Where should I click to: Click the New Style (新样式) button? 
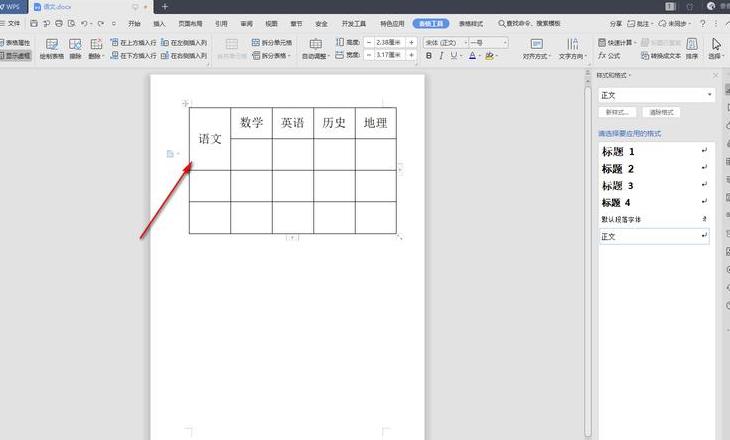617,112
